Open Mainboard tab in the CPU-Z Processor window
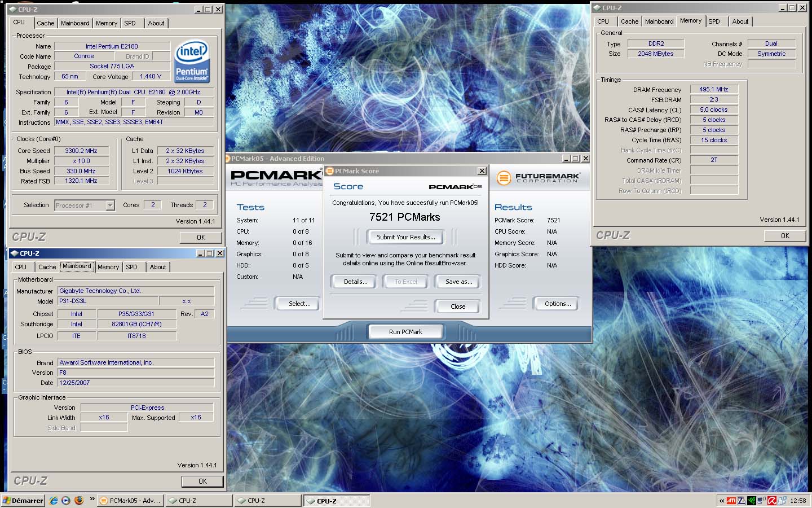 [x=75, y=23]
